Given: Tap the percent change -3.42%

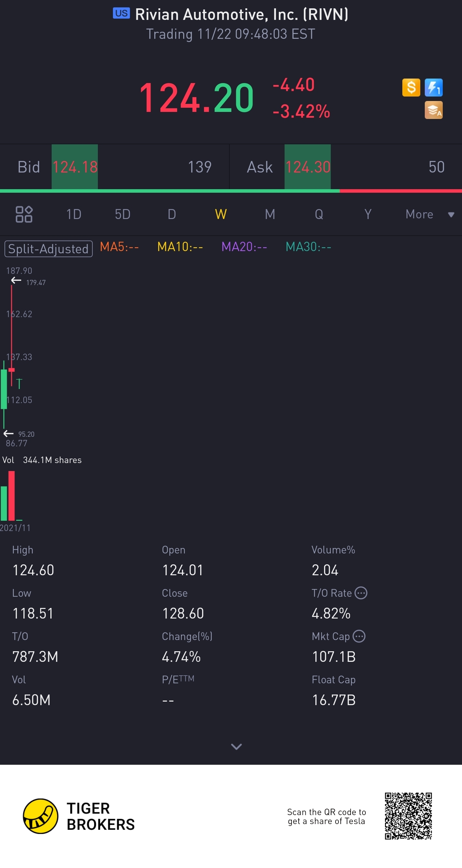Looking at the screenshot, I should pos(302,112).
